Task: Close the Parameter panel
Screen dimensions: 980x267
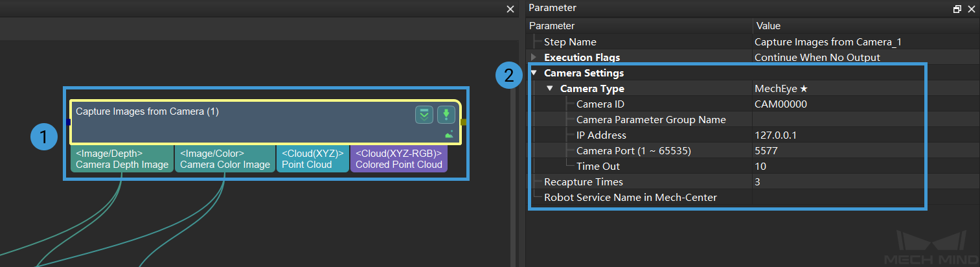Action: pos(971,9)
